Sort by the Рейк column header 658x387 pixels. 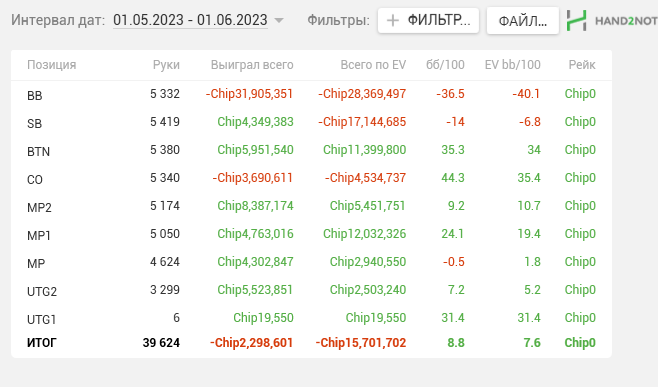coord(582,65)
